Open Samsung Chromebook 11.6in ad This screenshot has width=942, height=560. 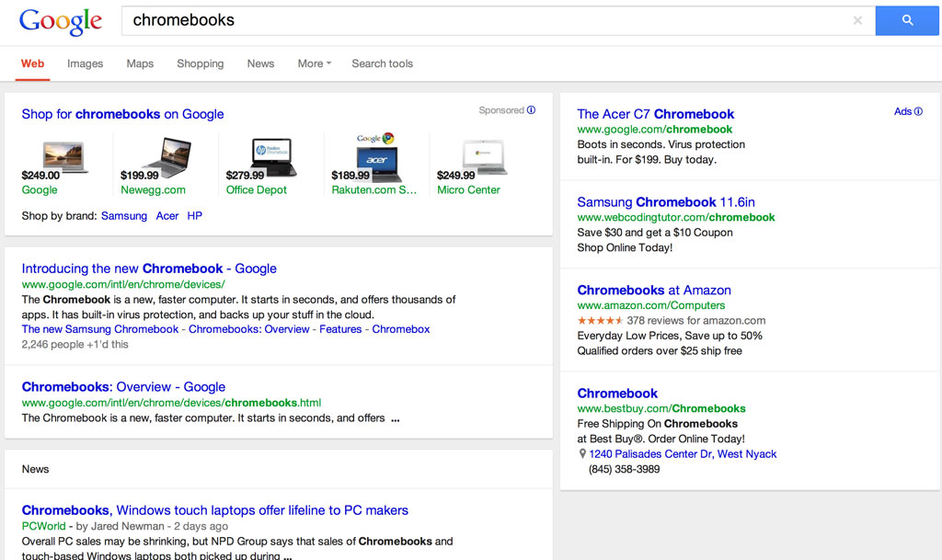point(666,202)
